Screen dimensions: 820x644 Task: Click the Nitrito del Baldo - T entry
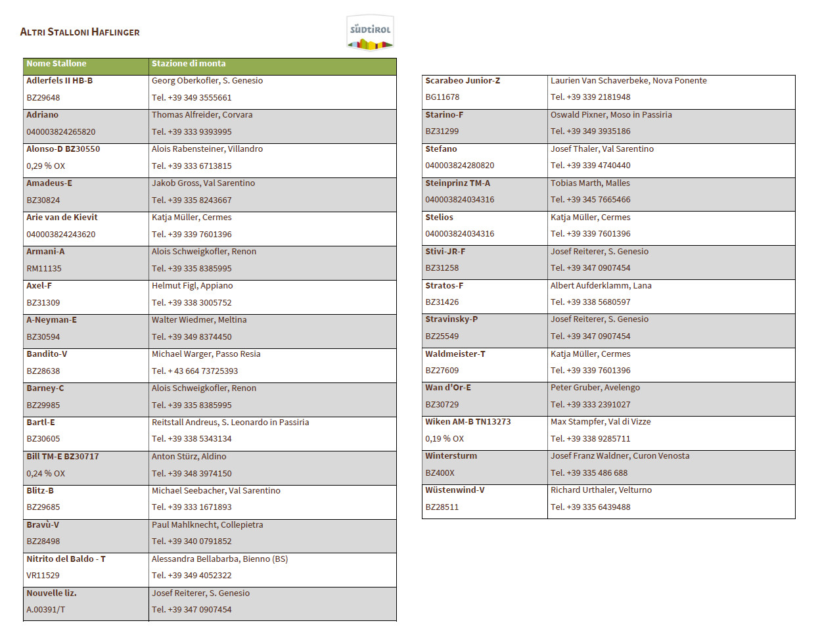(x=66, y=559)
